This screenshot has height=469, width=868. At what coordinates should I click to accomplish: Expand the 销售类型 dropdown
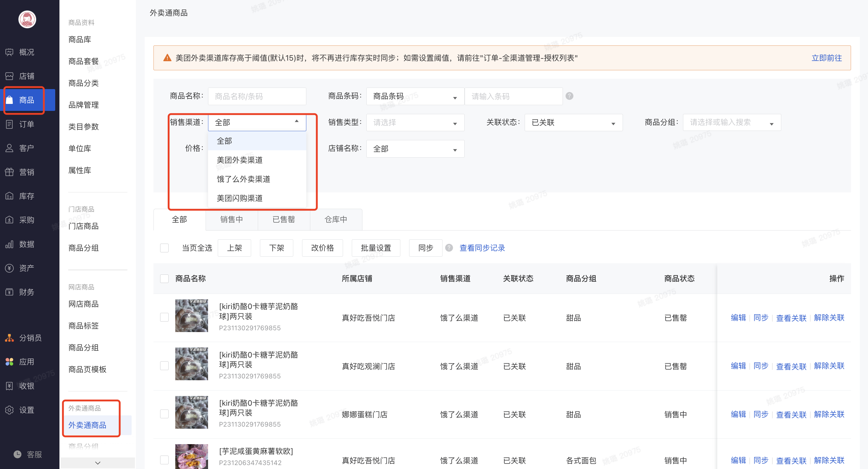click(415, 123)
